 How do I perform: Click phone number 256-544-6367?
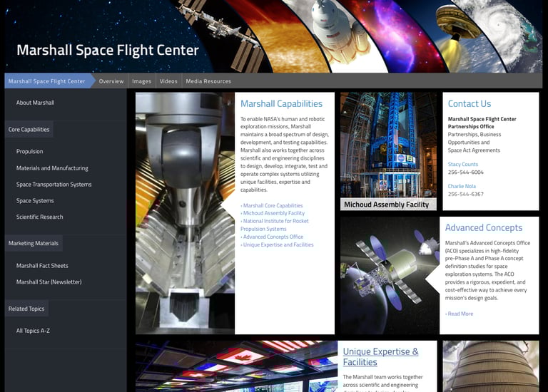click(465, 194)
